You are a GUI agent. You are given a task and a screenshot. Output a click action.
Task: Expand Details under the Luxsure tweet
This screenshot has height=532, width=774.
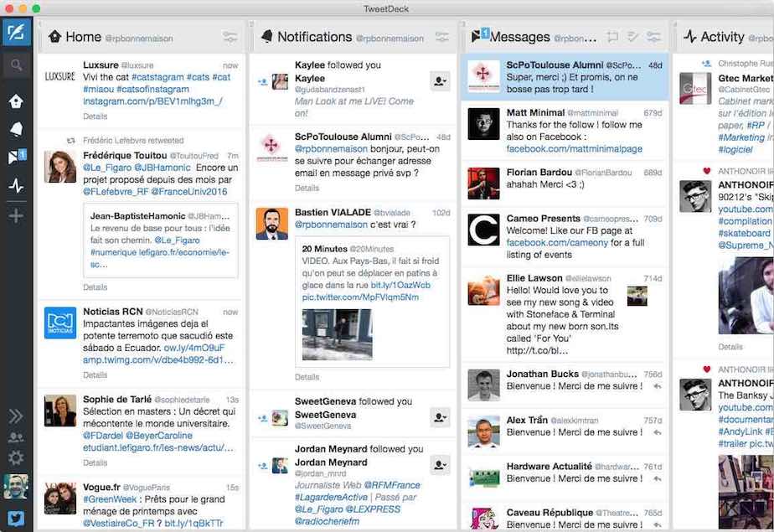pos(95,116)
